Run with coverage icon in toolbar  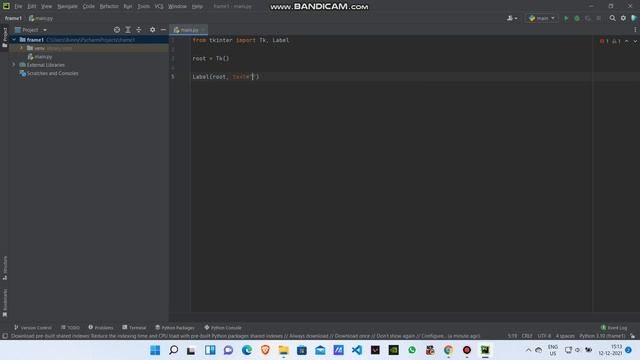tap(588, 18)
